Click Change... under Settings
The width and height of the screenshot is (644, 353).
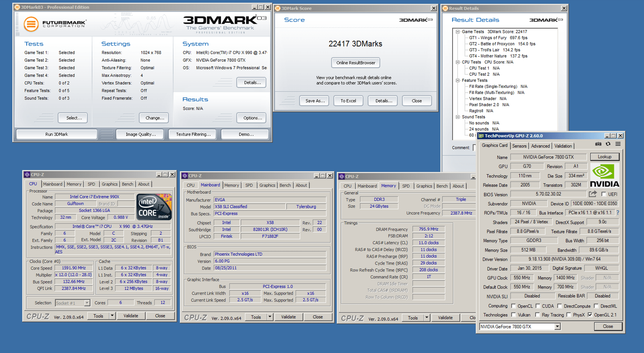point(155,118)
